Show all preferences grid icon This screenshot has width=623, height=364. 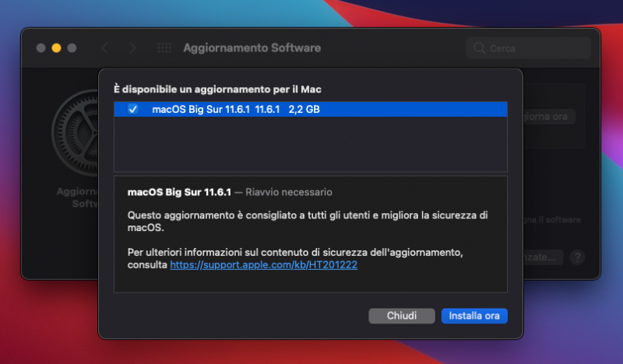[x=164, y=48]
